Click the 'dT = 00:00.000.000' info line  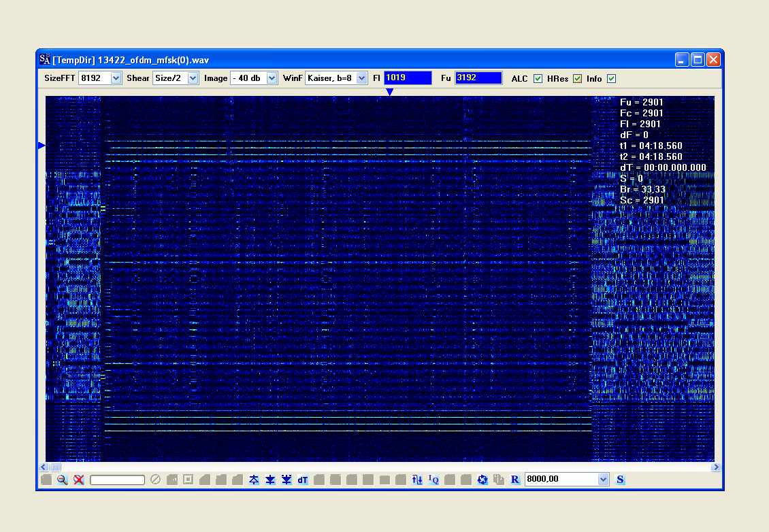point(663,167)
